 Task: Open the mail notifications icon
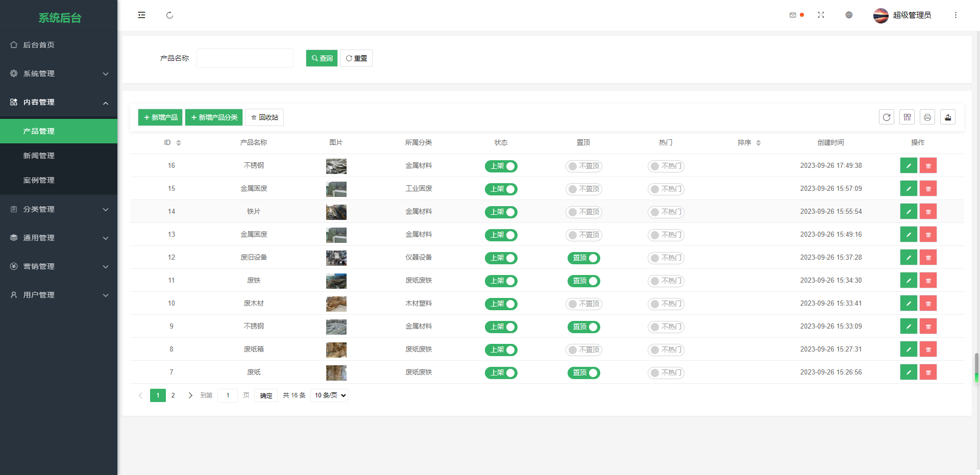point(793,15)
